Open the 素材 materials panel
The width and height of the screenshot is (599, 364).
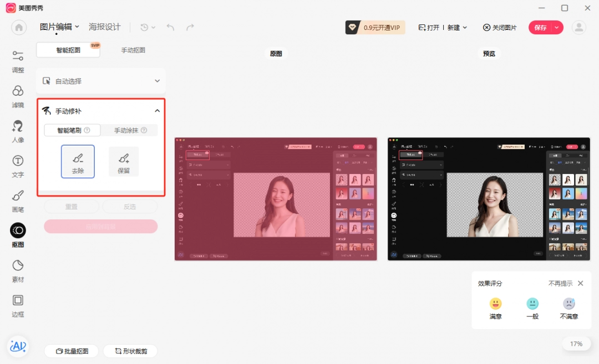click(18, 271)
